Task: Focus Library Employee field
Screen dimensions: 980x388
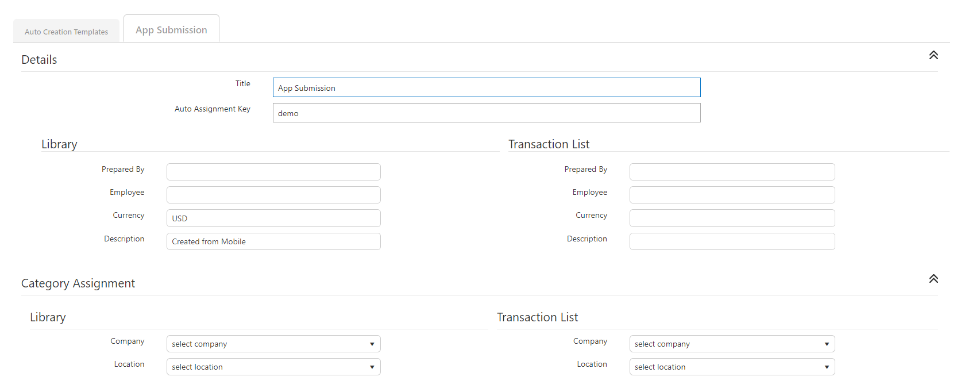Action: (273, 195)
